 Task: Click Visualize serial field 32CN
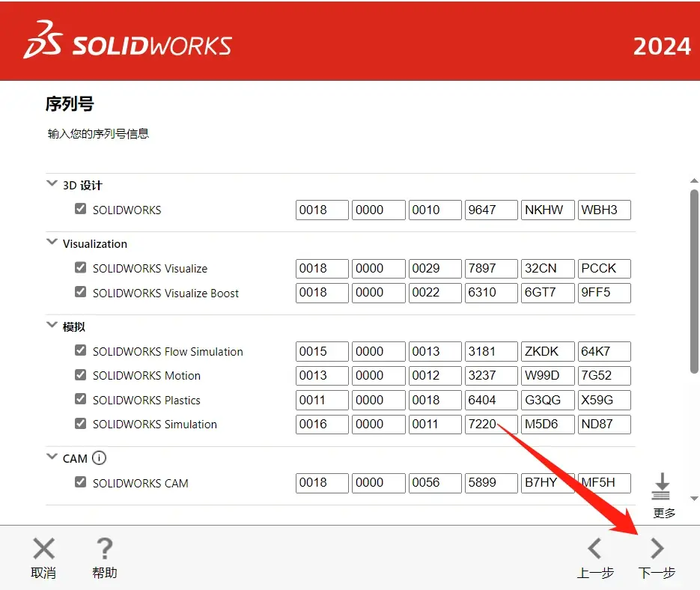click(x=548, y=269)
